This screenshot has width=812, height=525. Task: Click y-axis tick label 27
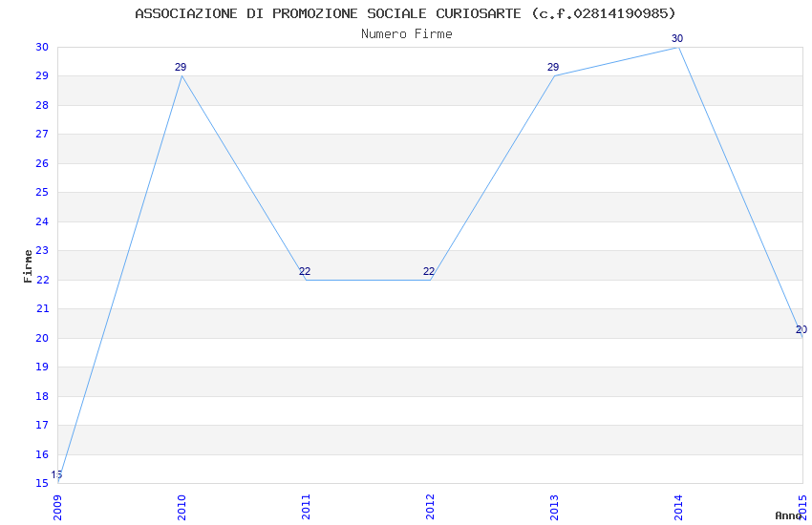(x=42, y=134)
